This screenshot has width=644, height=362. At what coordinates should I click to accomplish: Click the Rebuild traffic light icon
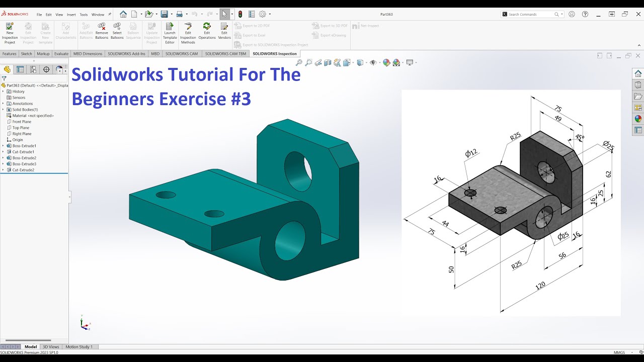click(240, 14)
